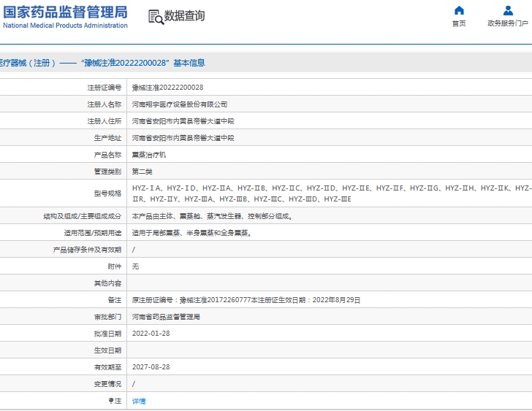This screenshot has width=532, height=411.
Task: Click the product composition description 本产品由主体
Action: pyautogui.click(x=213, y=216)
